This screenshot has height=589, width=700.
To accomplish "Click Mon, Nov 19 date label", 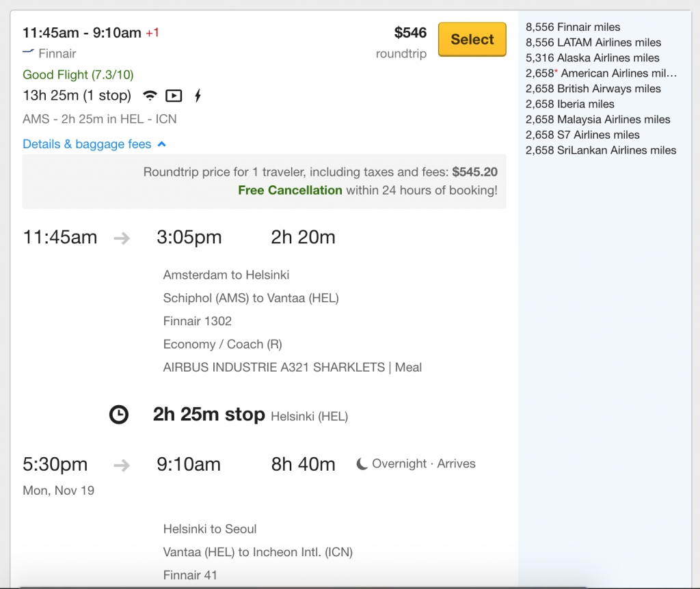I will click(x=59, y=491).
